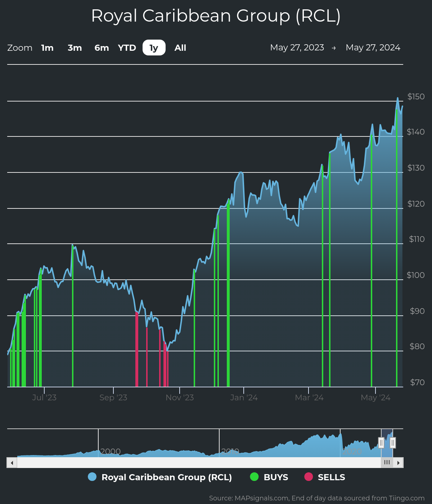Click the active 1y zoom button
This screenshot has height=504, width=432.
click(154, 48)
